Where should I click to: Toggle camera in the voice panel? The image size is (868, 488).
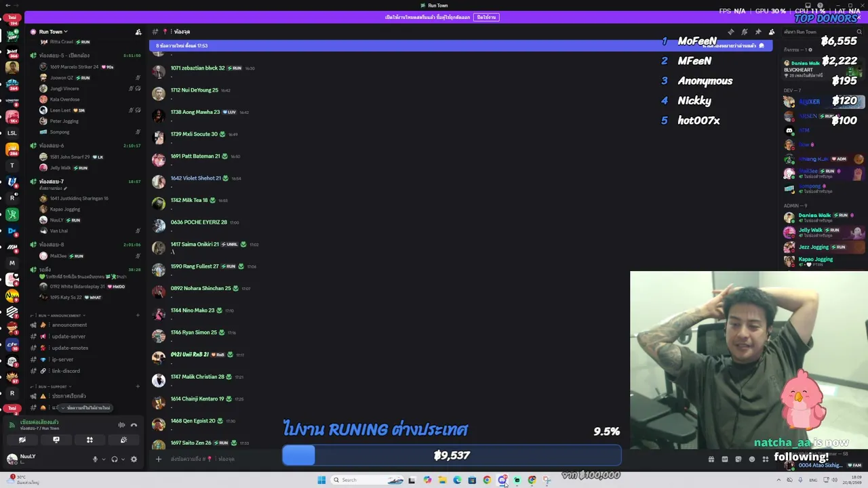(22, 440)
